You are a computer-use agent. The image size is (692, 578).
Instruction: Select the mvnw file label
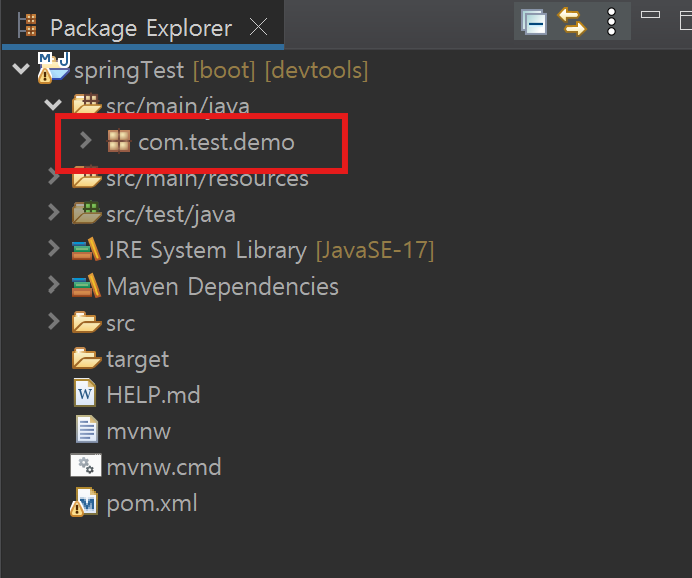point(139,432)
